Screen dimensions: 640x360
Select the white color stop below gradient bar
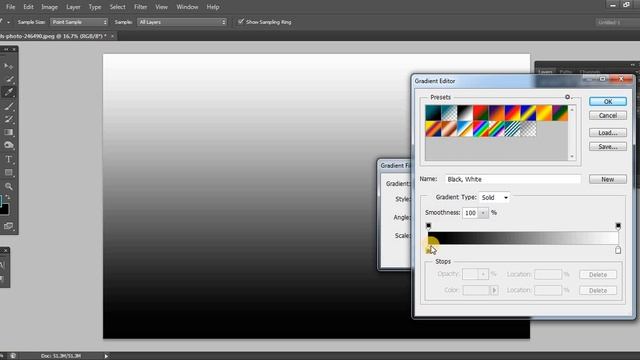click(618, 250)
